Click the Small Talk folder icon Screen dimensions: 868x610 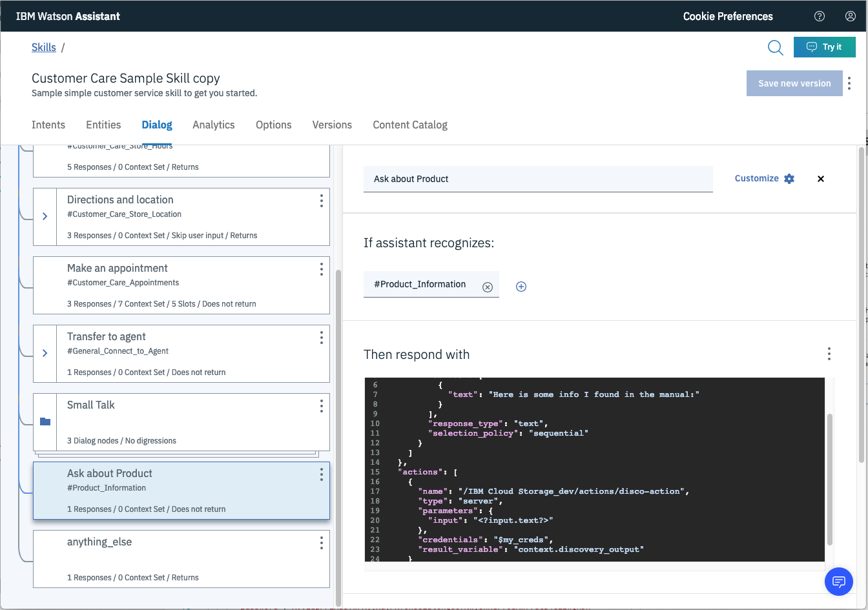pyautogui.click(x=45, y=422)
